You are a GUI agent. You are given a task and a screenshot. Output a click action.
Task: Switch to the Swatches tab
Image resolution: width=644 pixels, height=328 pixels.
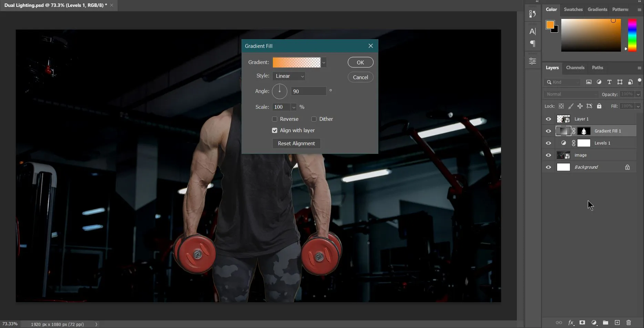(x=573, y=10)
